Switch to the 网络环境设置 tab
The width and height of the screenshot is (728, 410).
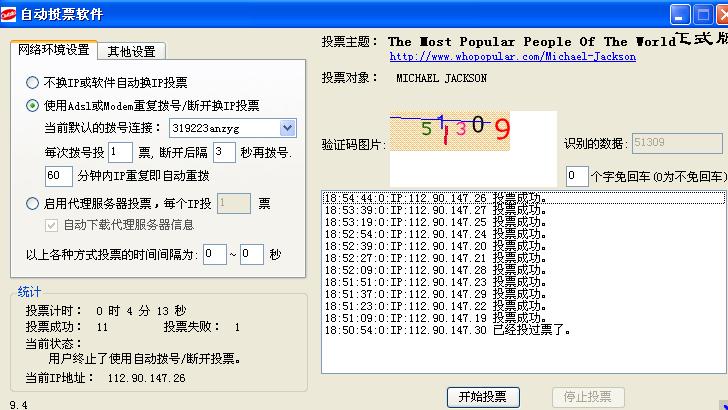point(53,50)
